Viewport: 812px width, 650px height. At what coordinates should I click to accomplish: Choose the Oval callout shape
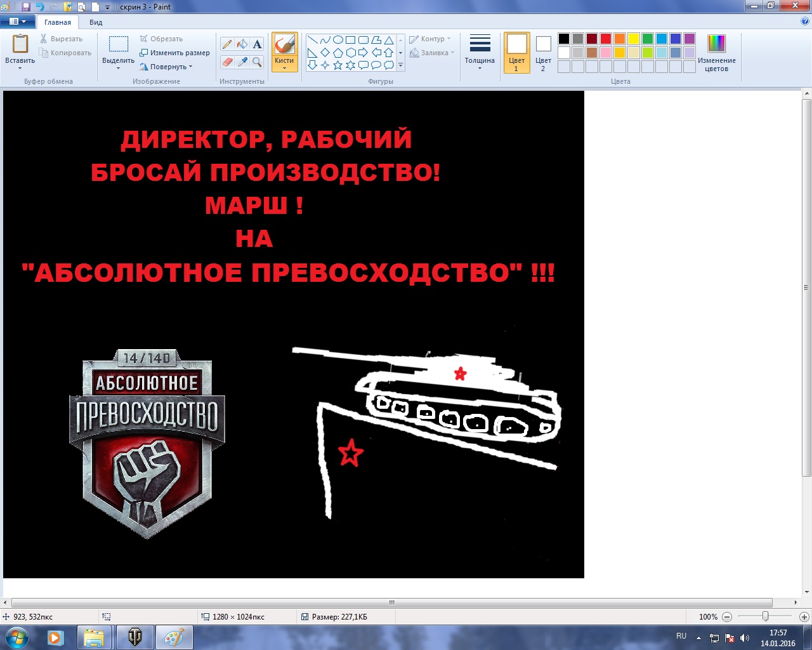[376, 65]
